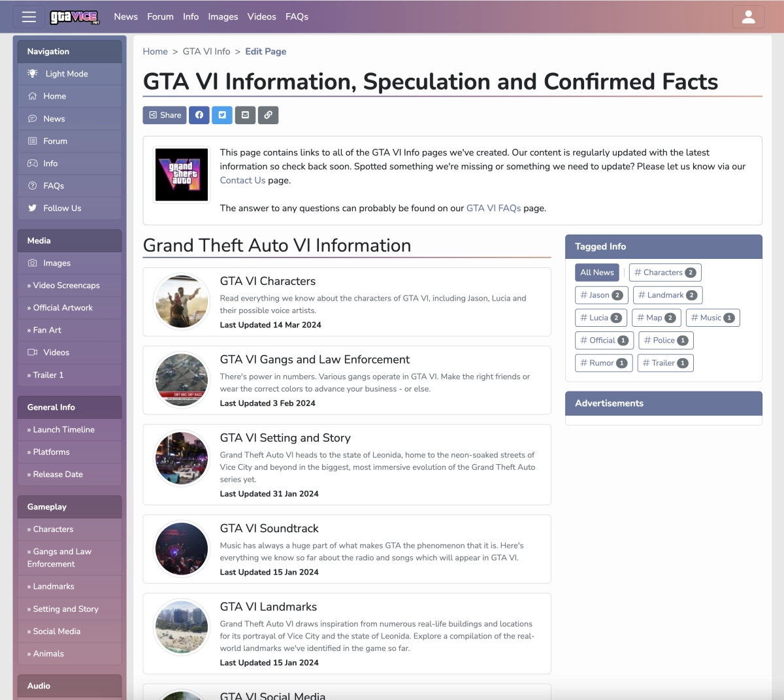Open FAQs in the top navigation bar
The image size is (784, 700).
(297, 17)
